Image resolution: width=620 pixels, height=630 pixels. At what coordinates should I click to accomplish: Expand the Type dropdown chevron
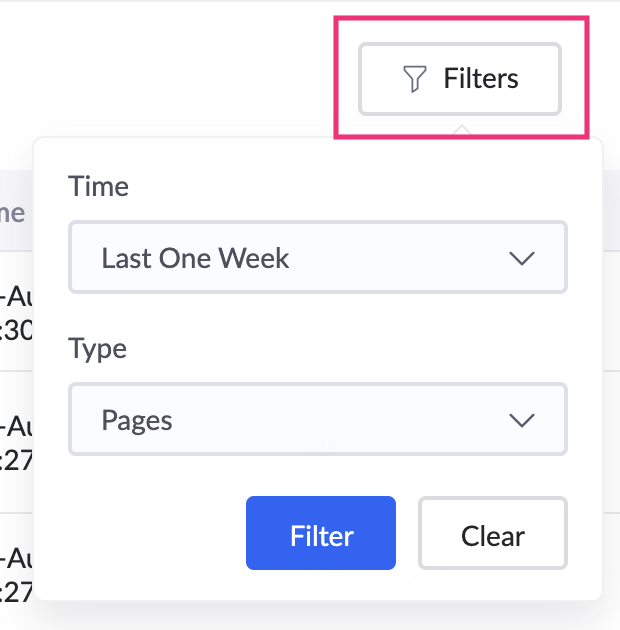(522, 420)
